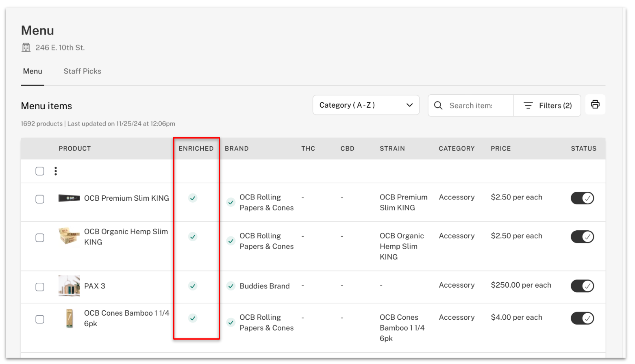This screenshot has width=635, height=364.
Task: Click the STATUS column header
Action: click(x=584, y=149)
